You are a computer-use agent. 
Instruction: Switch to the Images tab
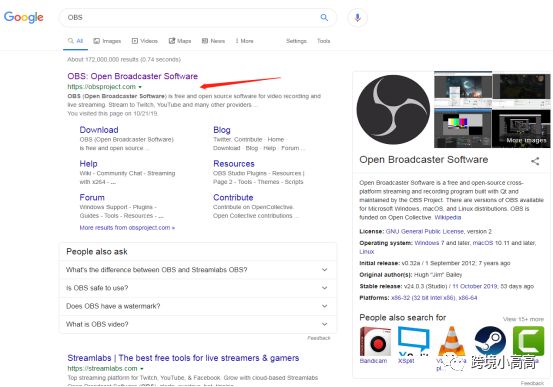coord(107,41)
